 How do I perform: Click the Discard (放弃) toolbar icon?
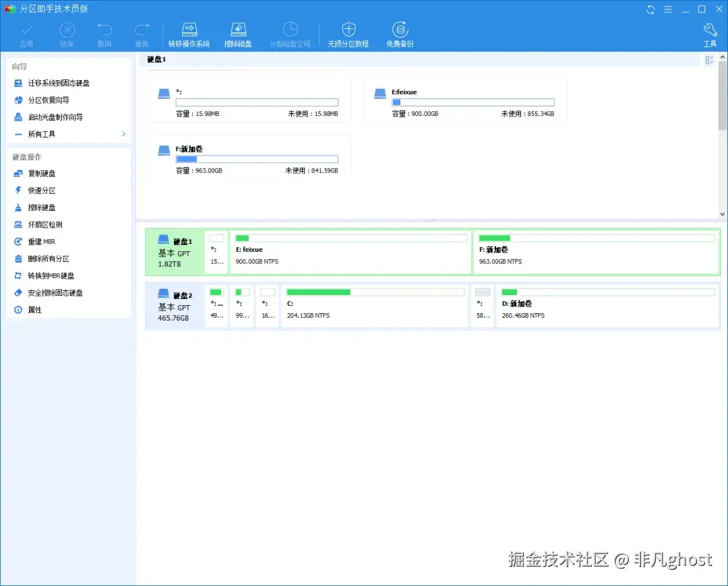click(67, 30)
